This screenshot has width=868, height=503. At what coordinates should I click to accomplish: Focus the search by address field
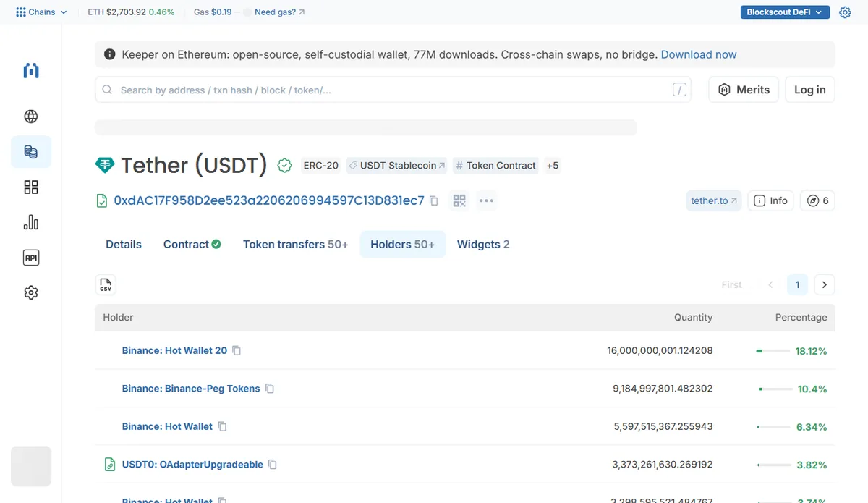coord(393,90)
